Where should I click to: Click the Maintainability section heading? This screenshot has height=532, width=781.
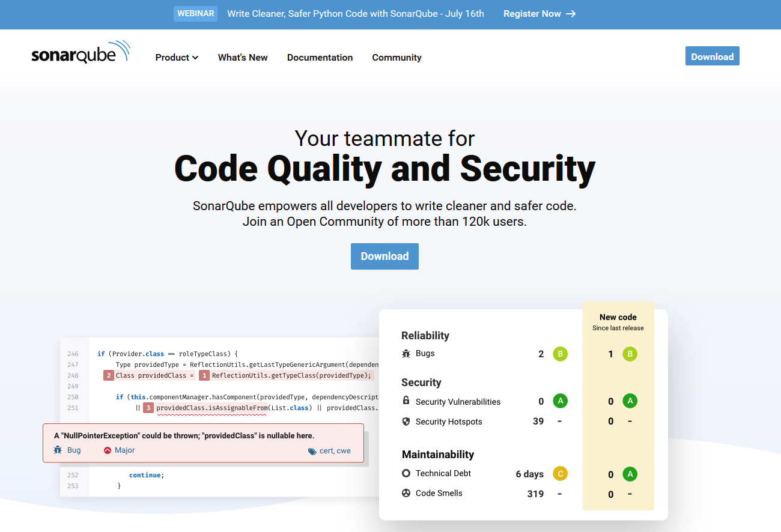click(x=438, y=455)
